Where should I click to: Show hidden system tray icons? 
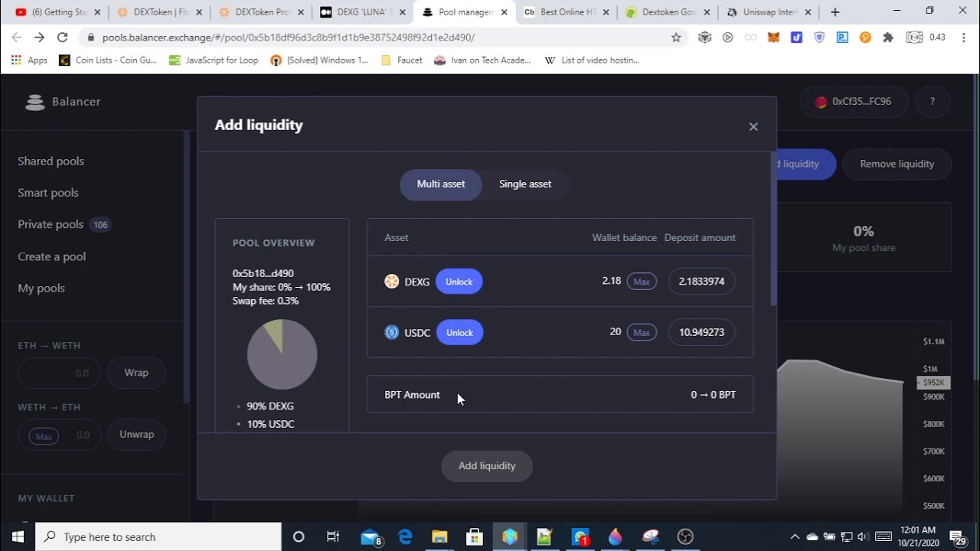pos(795,536)
